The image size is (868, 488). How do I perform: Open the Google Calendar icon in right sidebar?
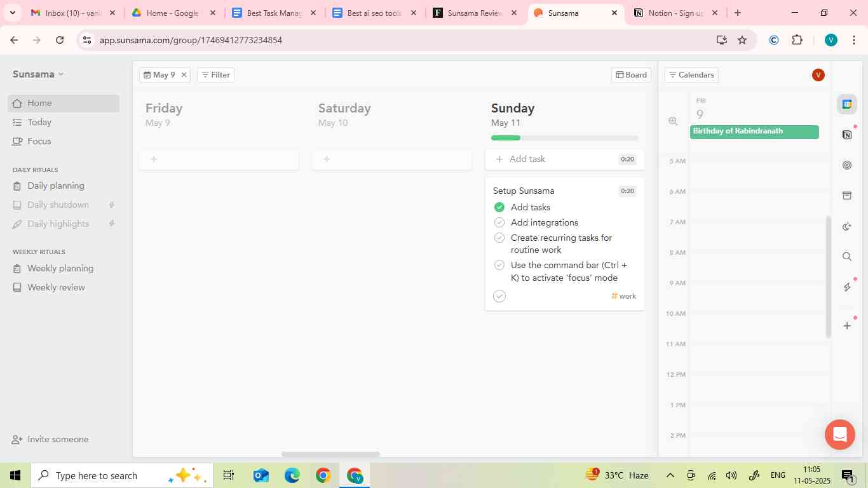coord(846,104)
